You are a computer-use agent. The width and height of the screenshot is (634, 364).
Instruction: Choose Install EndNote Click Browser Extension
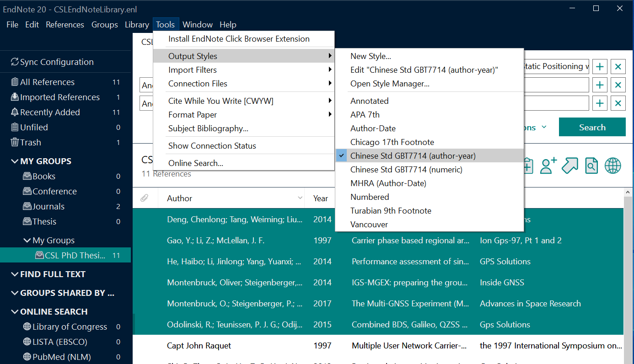click(244, 39)
